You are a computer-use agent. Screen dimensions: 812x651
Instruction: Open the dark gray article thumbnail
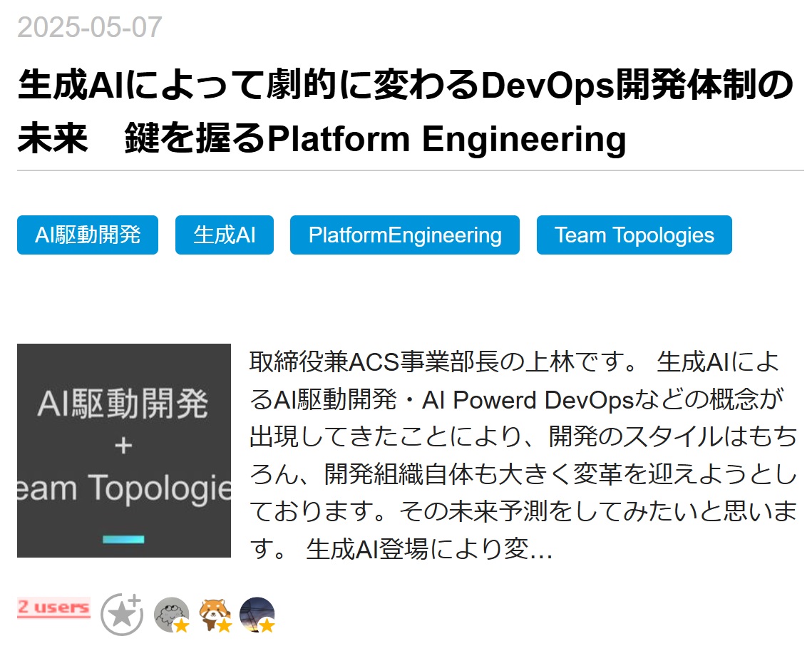click(124, 451)
